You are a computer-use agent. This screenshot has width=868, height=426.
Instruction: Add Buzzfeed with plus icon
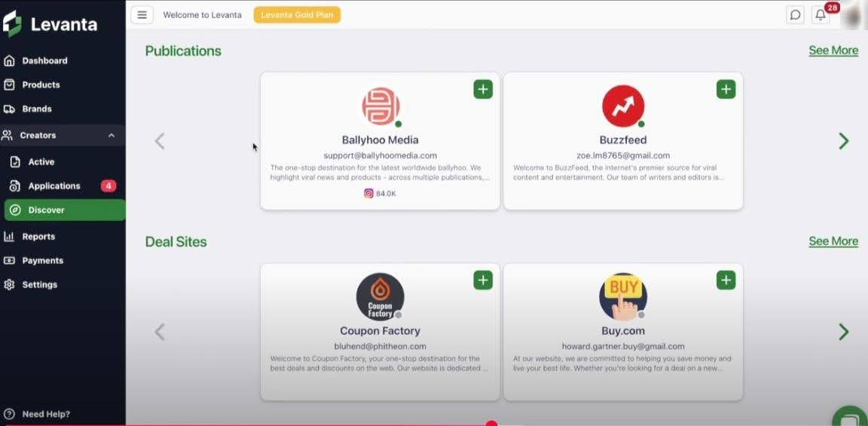[x=726, y=89]
